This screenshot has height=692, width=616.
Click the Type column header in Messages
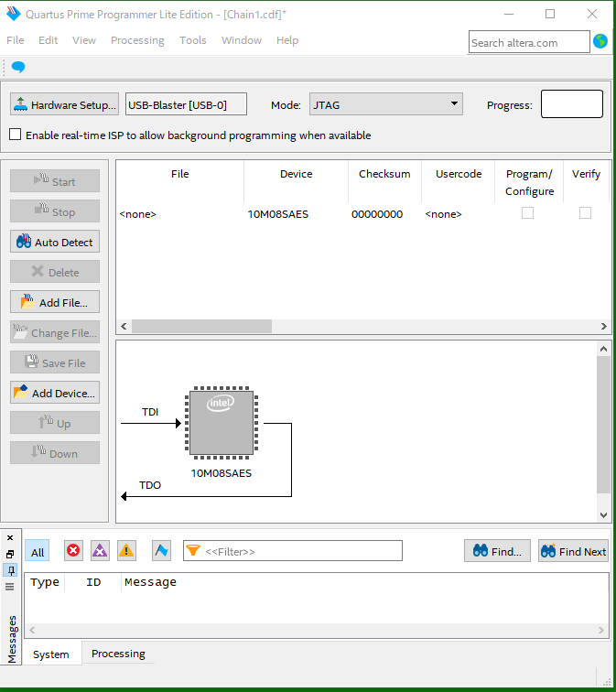[45, 582]
